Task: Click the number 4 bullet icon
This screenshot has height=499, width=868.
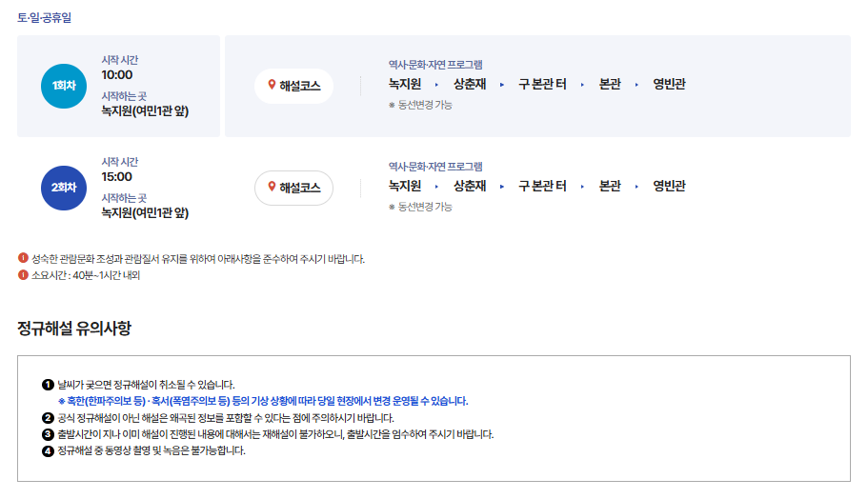Action: [49, 450]
